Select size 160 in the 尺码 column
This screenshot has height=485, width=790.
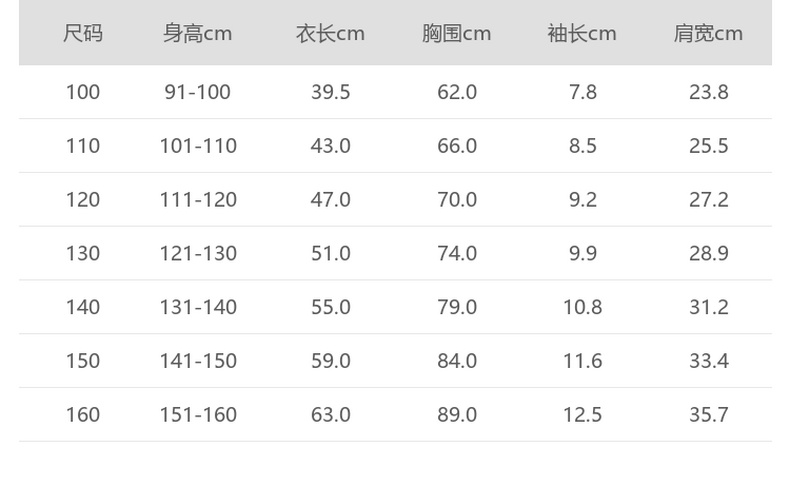pyautogui.click(x=83, y=415)
